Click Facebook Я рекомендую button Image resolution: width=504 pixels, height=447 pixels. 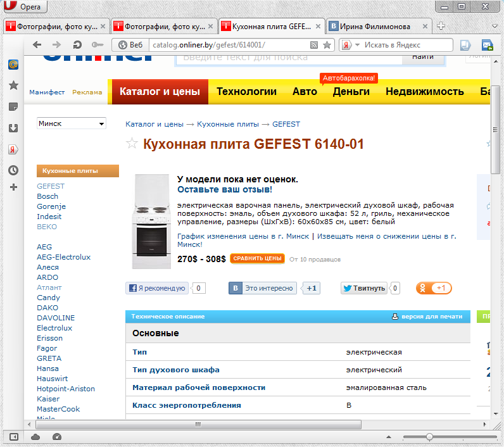click(x=157, y=288)
